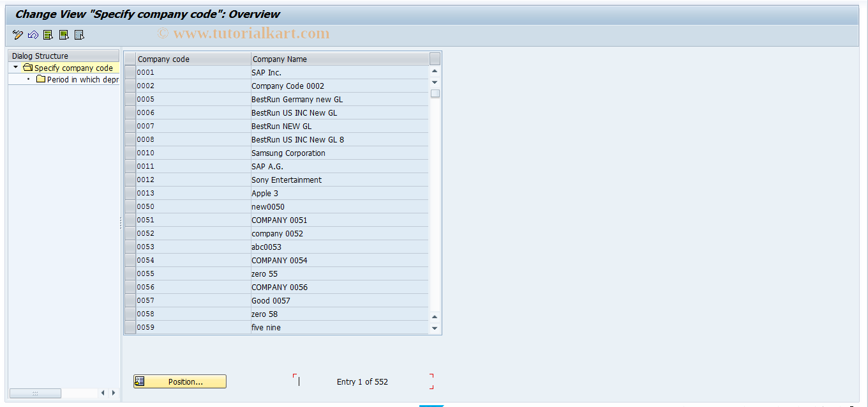Click the cell Samsung Corporation

(x=340, y=153)
